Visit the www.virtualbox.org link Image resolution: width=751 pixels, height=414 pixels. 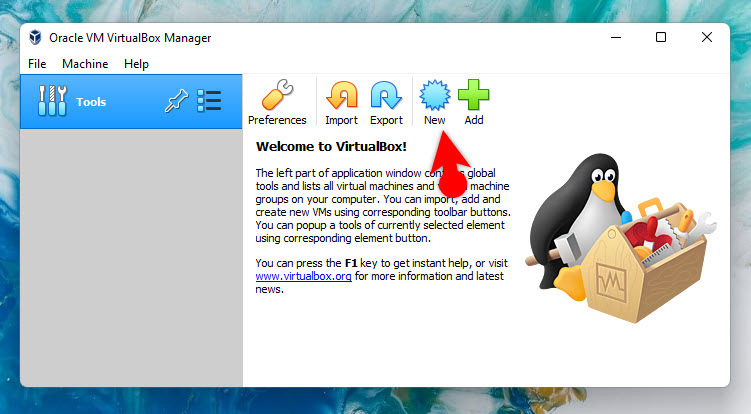(x=303, y=276)
